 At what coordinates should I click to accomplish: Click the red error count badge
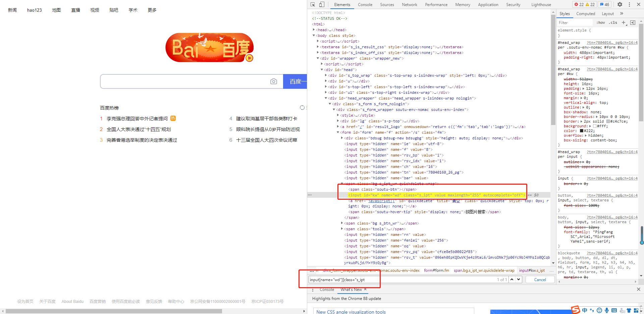point(579,4)
